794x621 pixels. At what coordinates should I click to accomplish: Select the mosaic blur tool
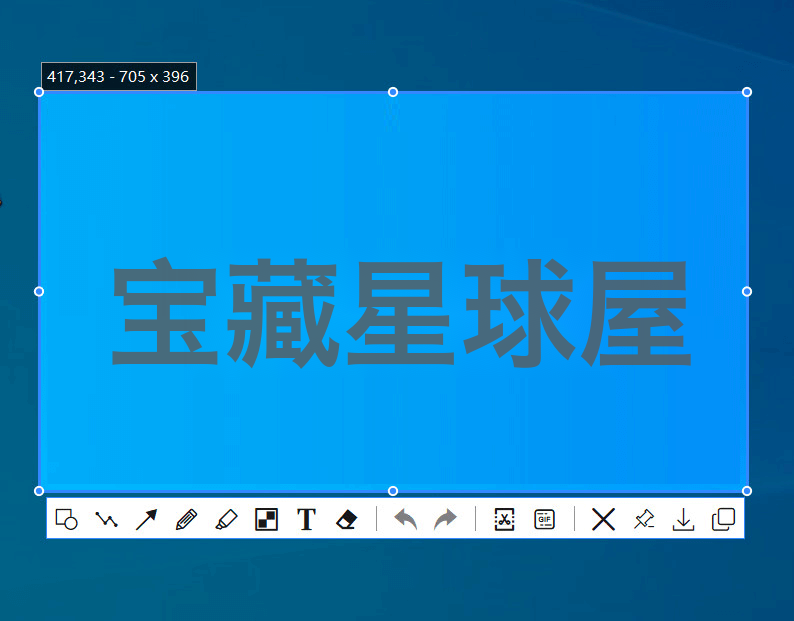[x=266, y=519]
